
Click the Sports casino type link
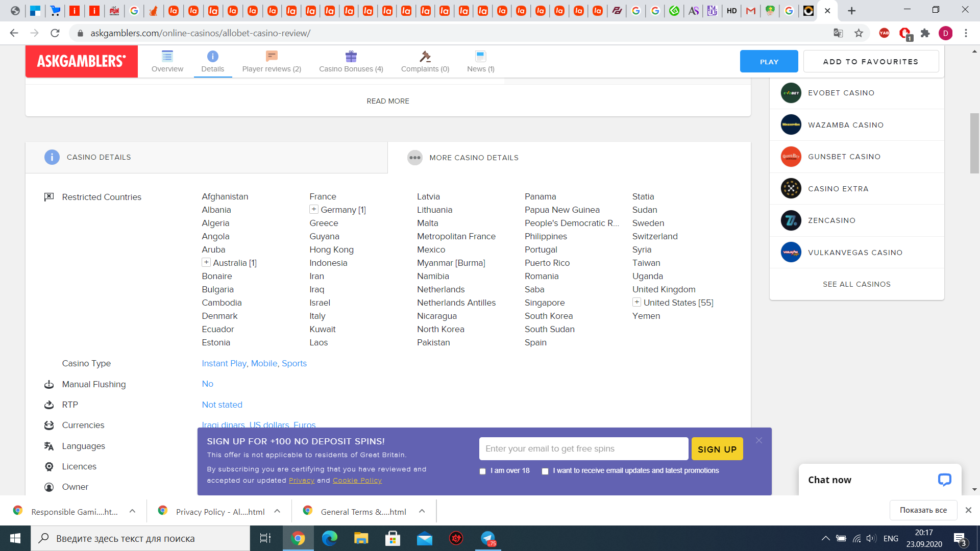point(294,363)
